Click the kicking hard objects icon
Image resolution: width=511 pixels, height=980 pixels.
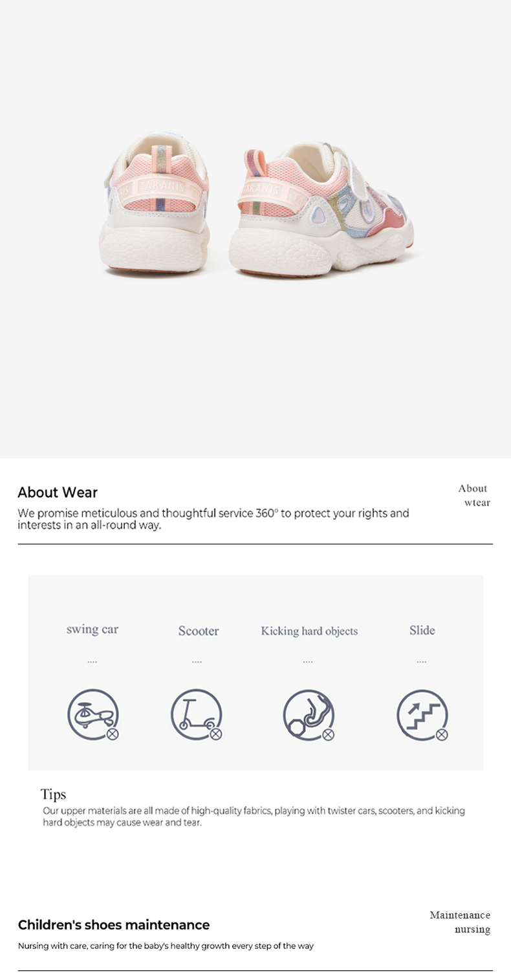pos(309,714)
